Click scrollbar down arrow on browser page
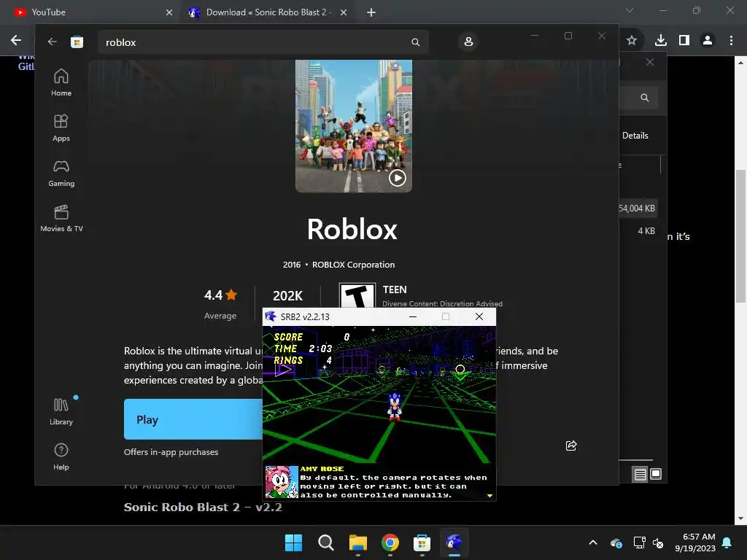Image resolution: width=747 pixels, height=560 pixels. click(x=741, y=518)
